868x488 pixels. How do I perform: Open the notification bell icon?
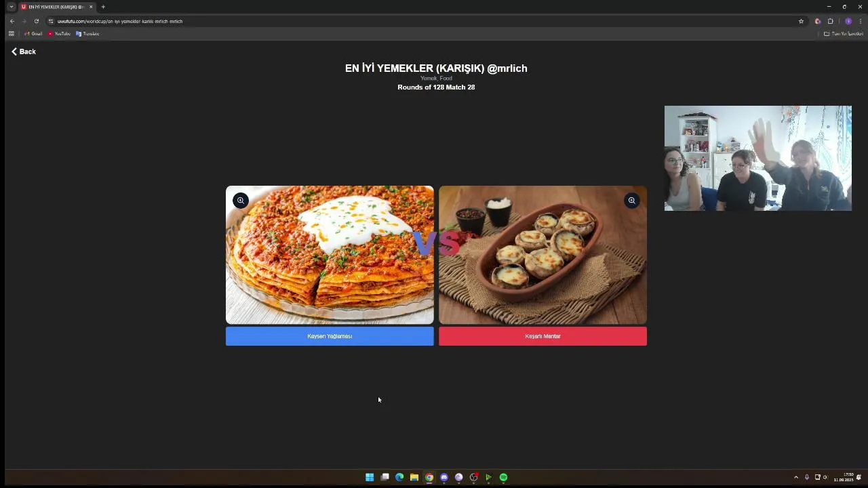pos(859,477)
